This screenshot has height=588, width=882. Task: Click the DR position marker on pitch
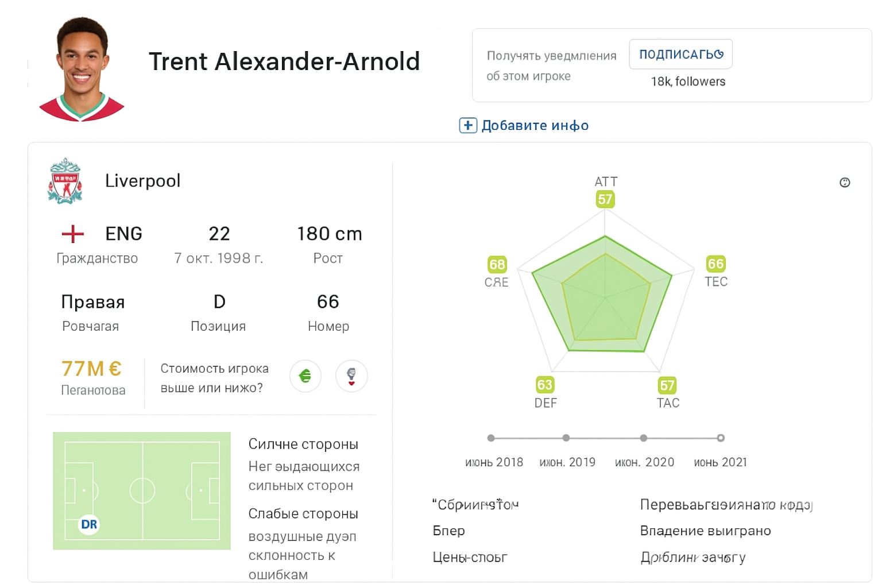click(x=89, y=524)
